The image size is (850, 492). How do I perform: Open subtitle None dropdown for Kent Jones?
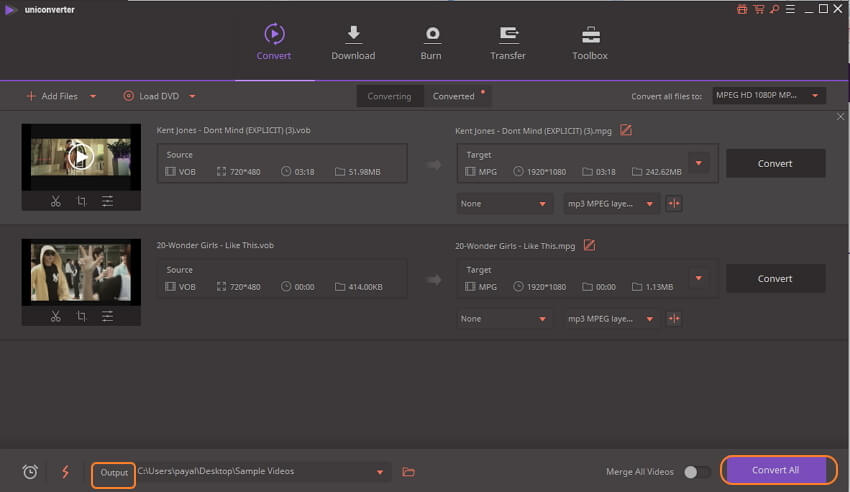tap(504, 204)
